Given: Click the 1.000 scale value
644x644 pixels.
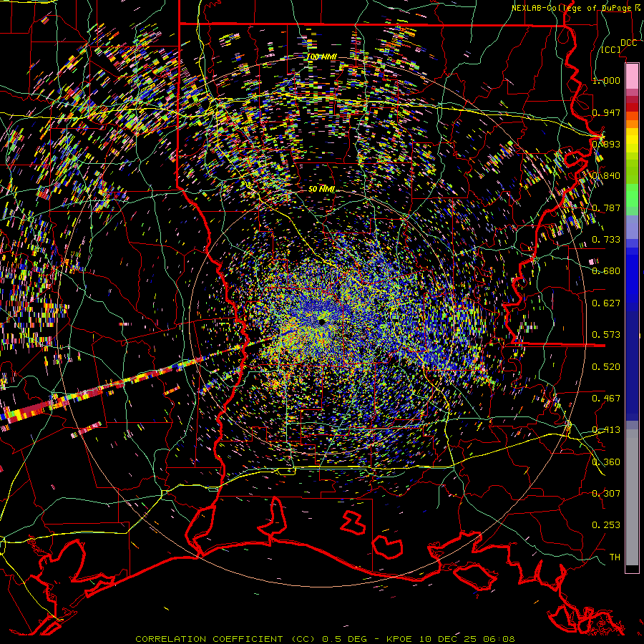Looking at the screenshot, I should point(606,80).
